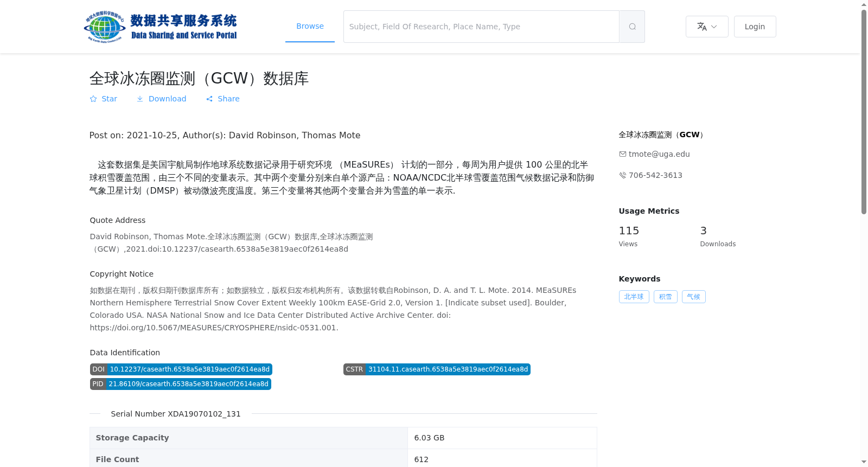The width and height of the screenshot is (868, 467).
Task: Click the Data Identification heading
Action: [125, 353]
